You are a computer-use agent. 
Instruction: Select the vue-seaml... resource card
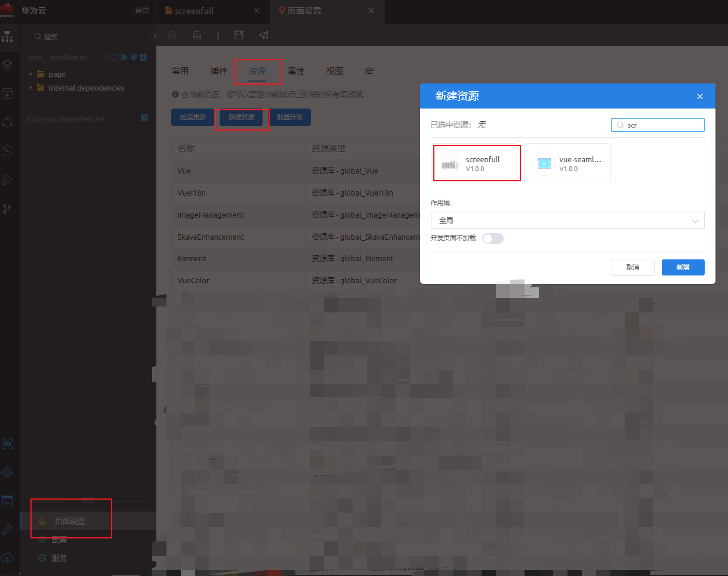pyautogui.click(x=567, y=163)
